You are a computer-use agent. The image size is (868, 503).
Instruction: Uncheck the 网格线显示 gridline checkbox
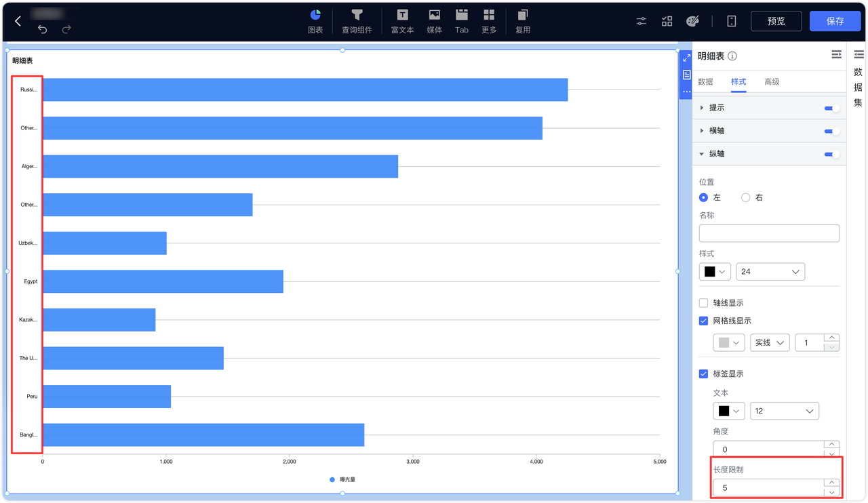(x=703, y=321)
